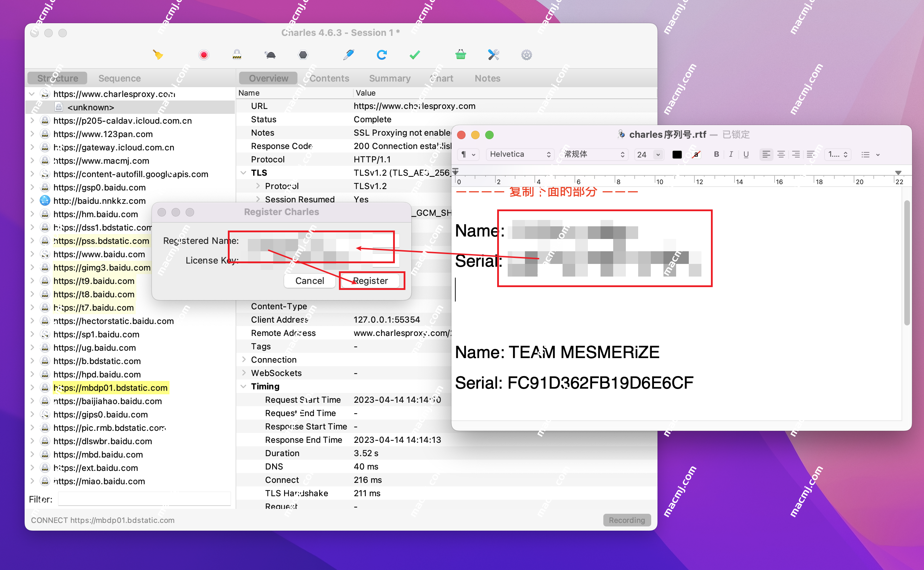
Task: Collapse the Timing section
Action: [243, 387]
